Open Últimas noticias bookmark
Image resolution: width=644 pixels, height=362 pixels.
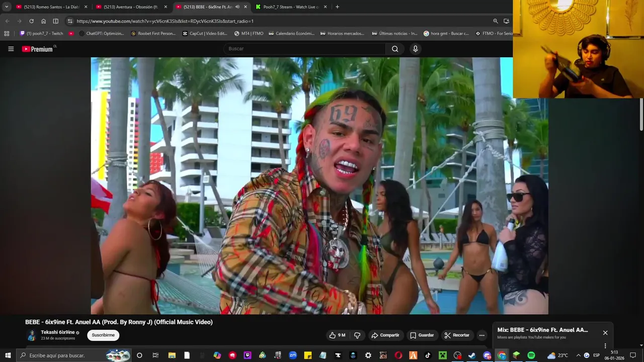click(394, 34)
